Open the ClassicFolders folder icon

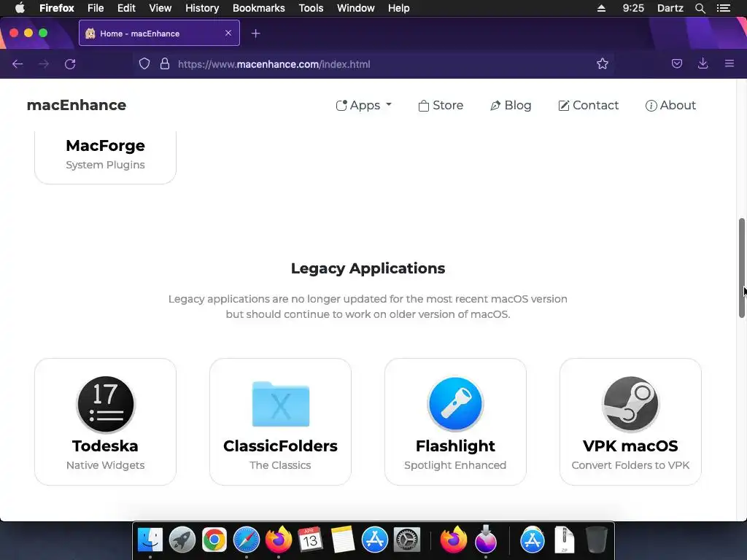281,404
